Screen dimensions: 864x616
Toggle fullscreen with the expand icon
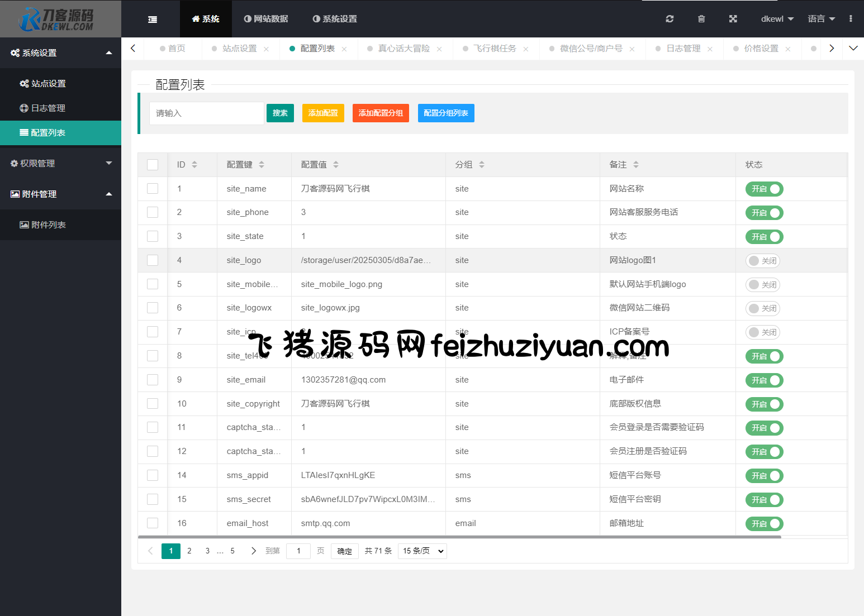click(733, 19)
